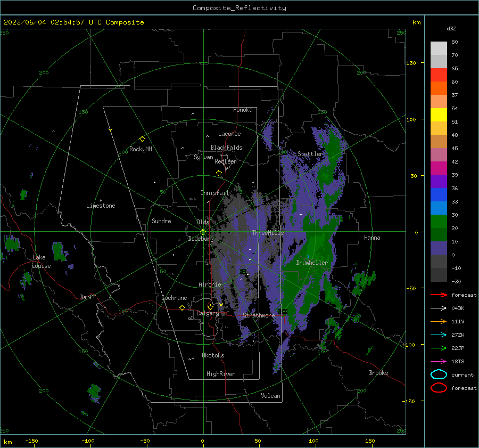Click the Calgary label
The image size is (479, 448).
coord(208,313)
